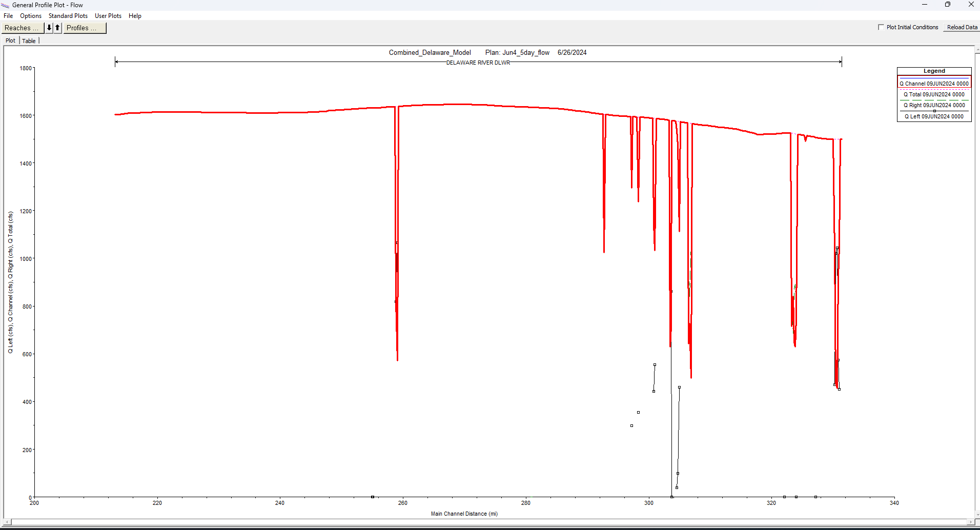The image size is (980, 530).
Task: Open the File menu
Action: (8, 16)
